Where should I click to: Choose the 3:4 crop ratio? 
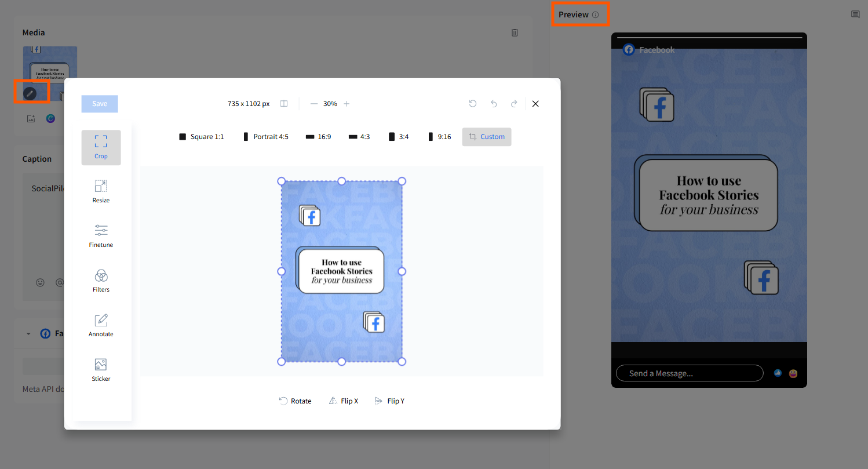coord(399,137)
